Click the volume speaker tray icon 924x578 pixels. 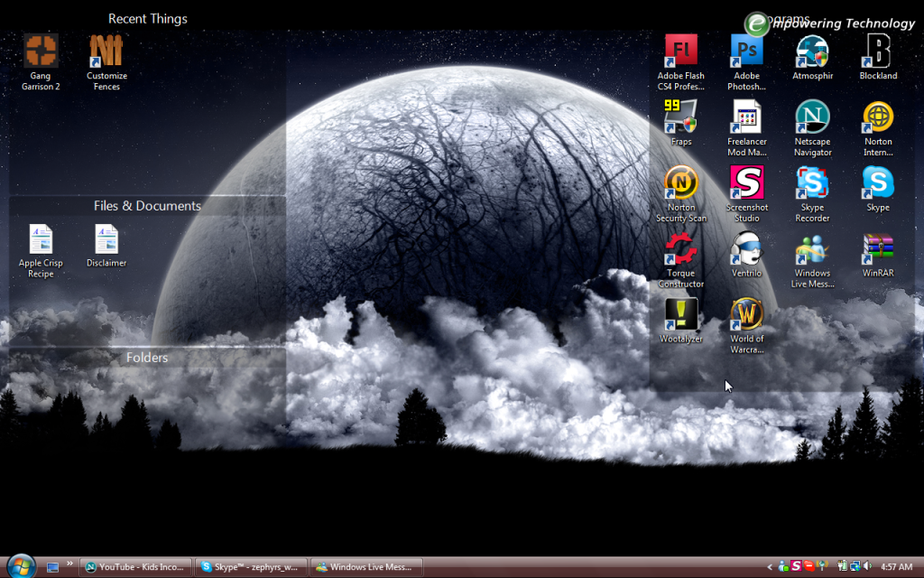[x=867, y=567]
